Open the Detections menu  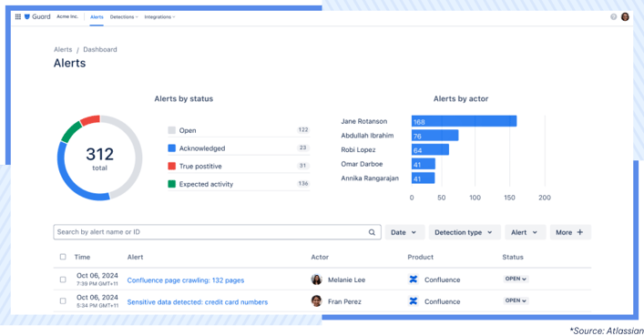[124, 16]
